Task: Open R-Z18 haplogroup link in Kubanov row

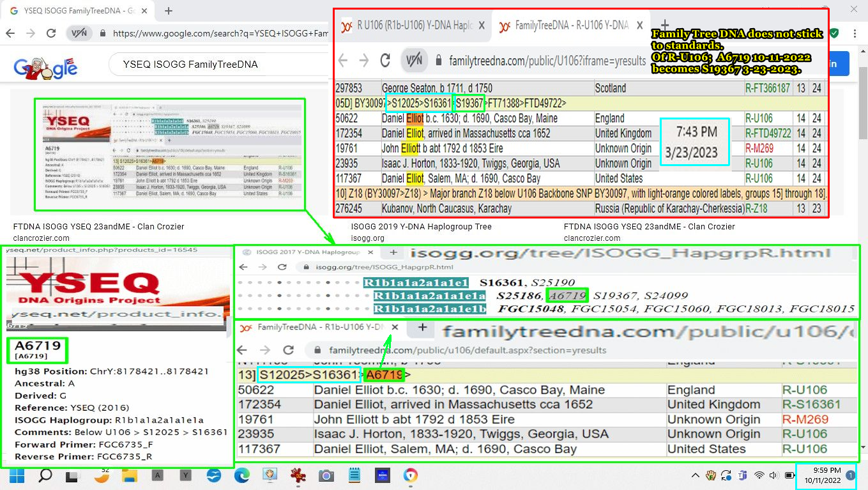Action: pyautogui.click(x=756, y=208)
